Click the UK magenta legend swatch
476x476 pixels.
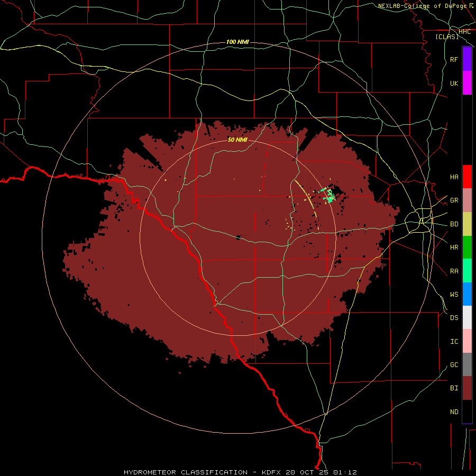pyautogui.click(x=467, y=83)
